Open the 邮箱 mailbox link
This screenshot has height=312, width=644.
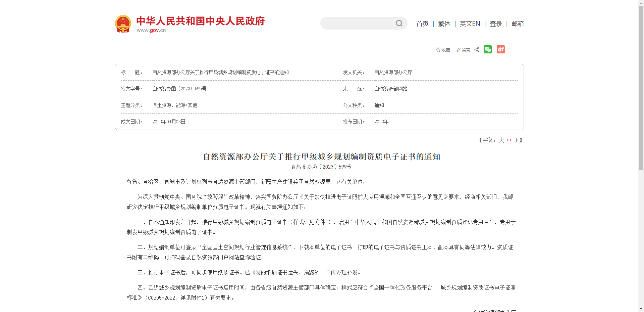coord(518,24)
